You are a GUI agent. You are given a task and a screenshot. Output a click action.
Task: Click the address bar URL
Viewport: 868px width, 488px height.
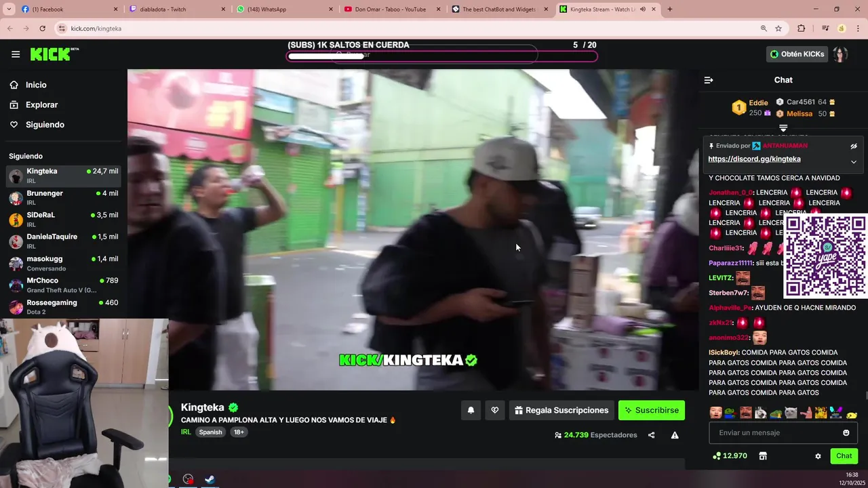point(96,28)
